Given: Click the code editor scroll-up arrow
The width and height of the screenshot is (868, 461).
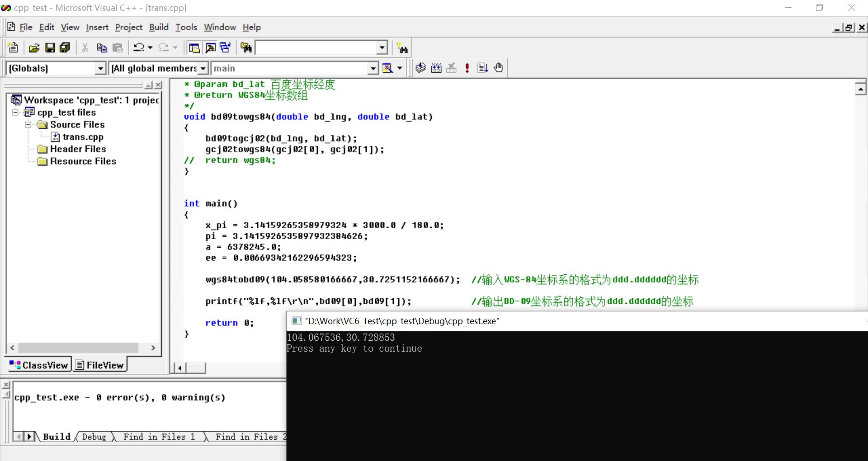Looking at the screenshot, I should (x=861, y=89).
